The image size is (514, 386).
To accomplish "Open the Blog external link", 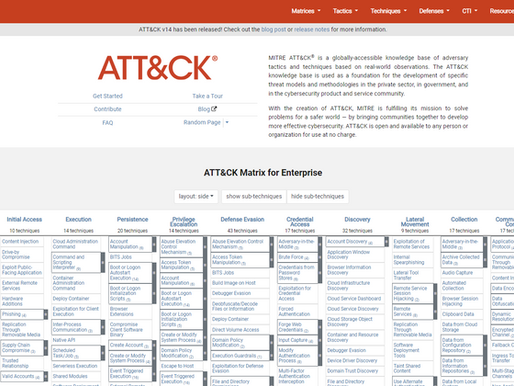I will click(207, 109).
